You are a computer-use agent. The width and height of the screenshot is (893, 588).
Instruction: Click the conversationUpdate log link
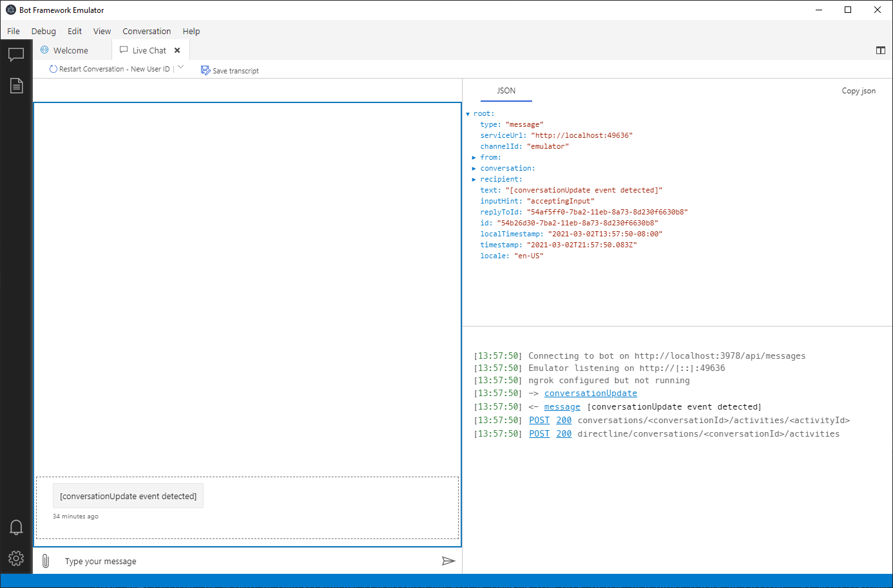(x=591, y=394)
